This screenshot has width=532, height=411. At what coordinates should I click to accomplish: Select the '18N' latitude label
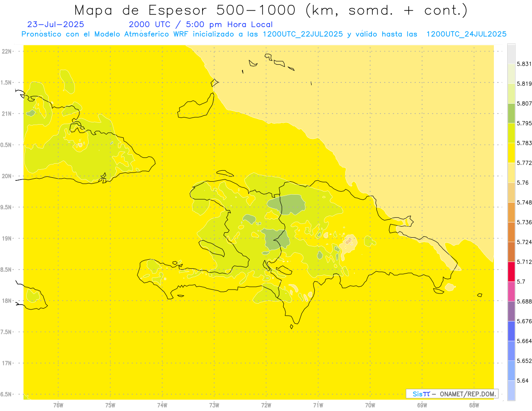[7, 301]
